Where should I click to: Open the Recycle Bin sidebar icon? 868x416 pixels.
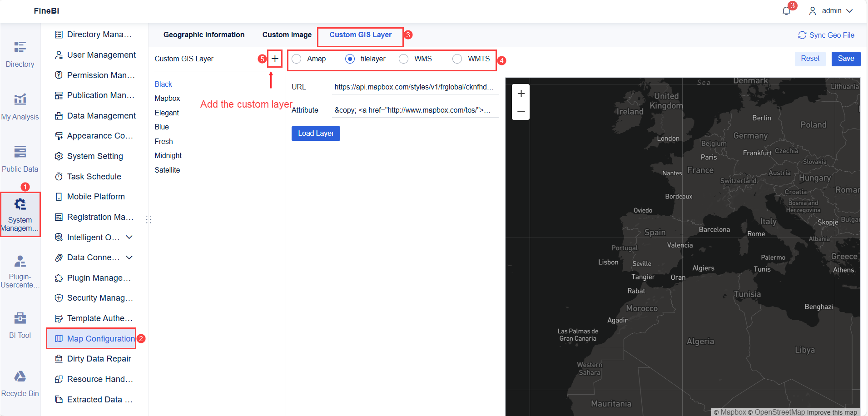click(20, 384)
